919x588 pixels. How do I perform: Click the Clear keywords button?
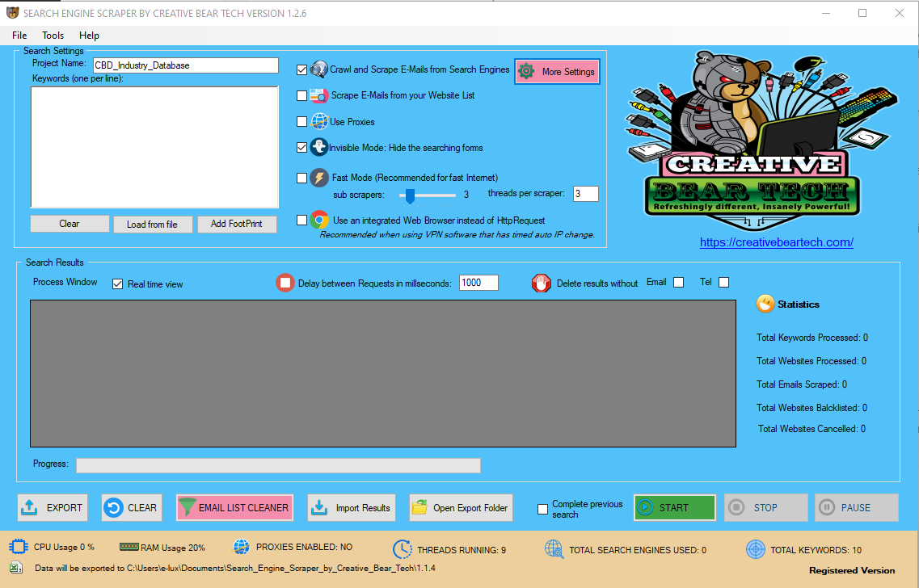pos(70,224)
